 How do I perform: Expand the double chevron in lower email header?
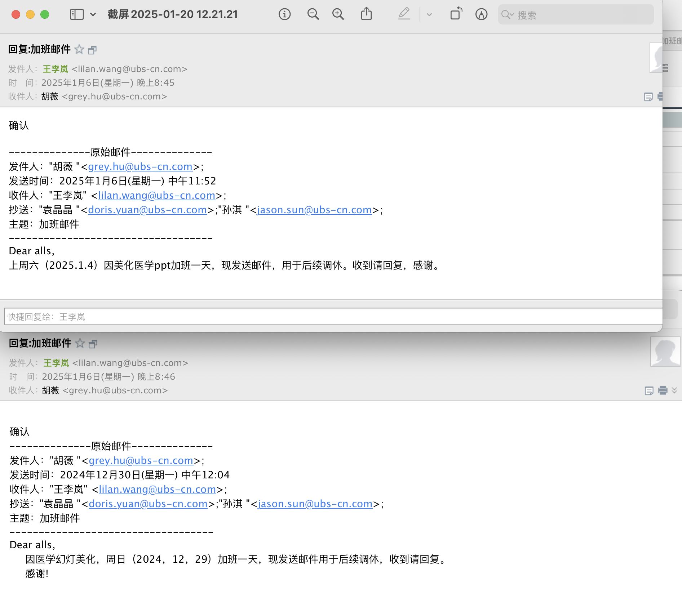click(x=674, y=390)
